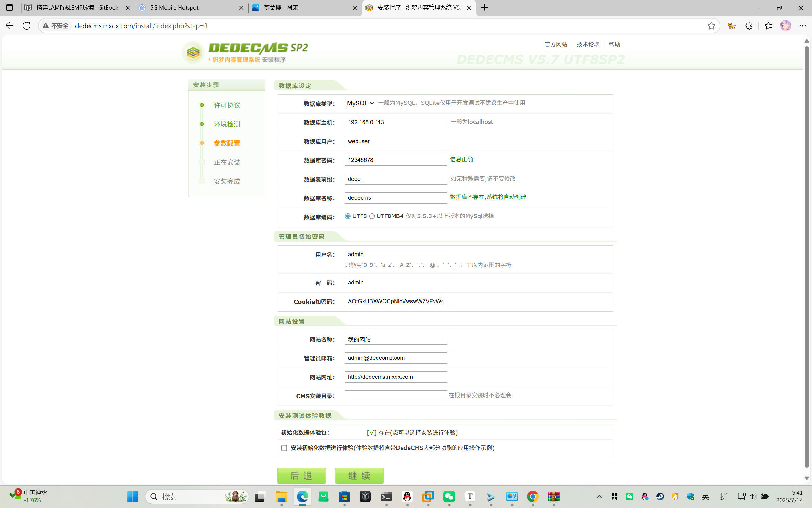
Task: Go back using the browser back arrow
Action: click(x=10, y=26)
